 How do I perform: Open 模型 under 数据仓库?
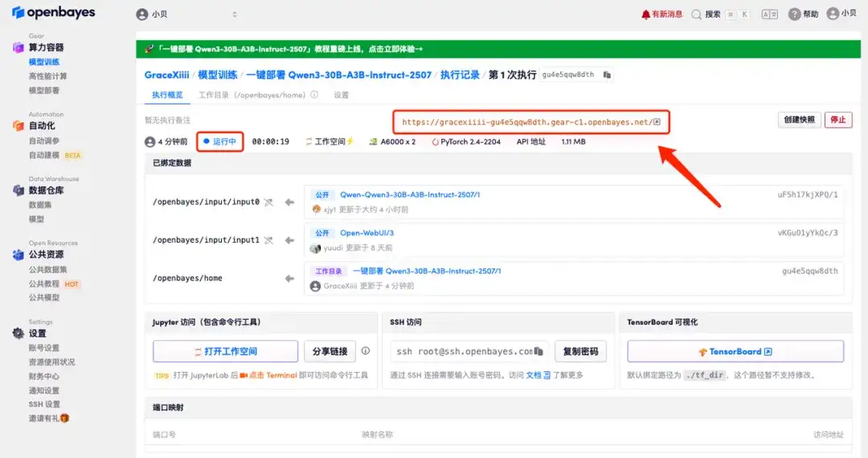tap(36, 219)
